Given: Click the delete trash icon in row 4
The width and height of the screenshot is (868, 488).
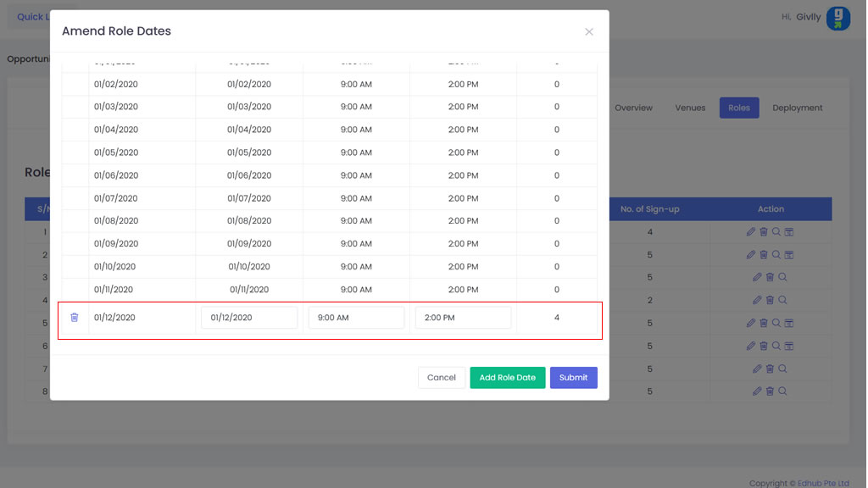Looking at the screenshot, I should point(770,301).
